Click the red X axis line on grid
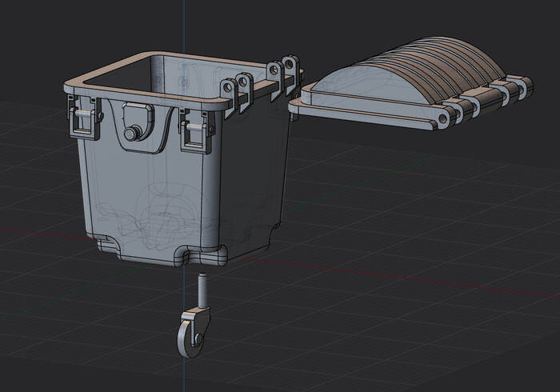Screen dimensions: 560x392 pos(400,278)
